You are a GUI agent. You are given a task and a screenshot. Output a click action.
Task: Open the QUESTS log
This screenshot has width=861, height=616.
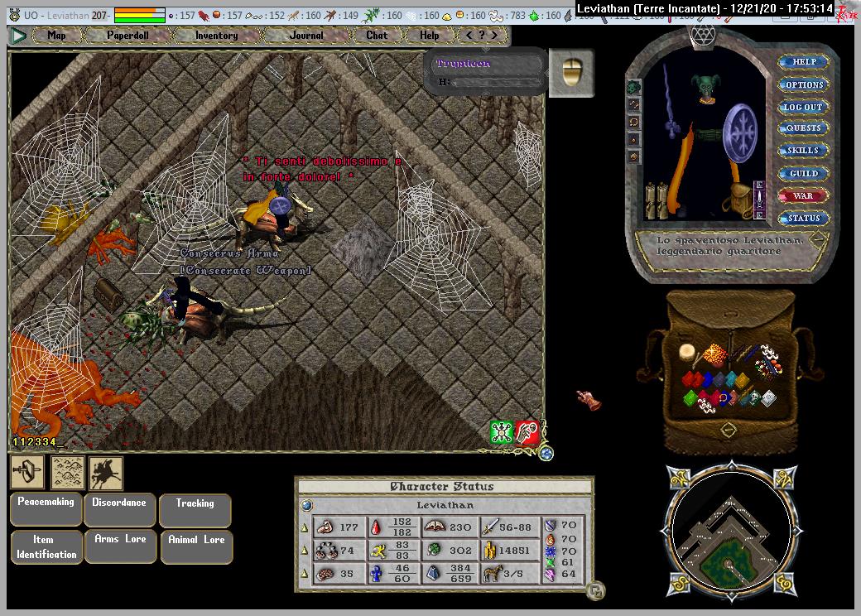click(x=803, y=128)
